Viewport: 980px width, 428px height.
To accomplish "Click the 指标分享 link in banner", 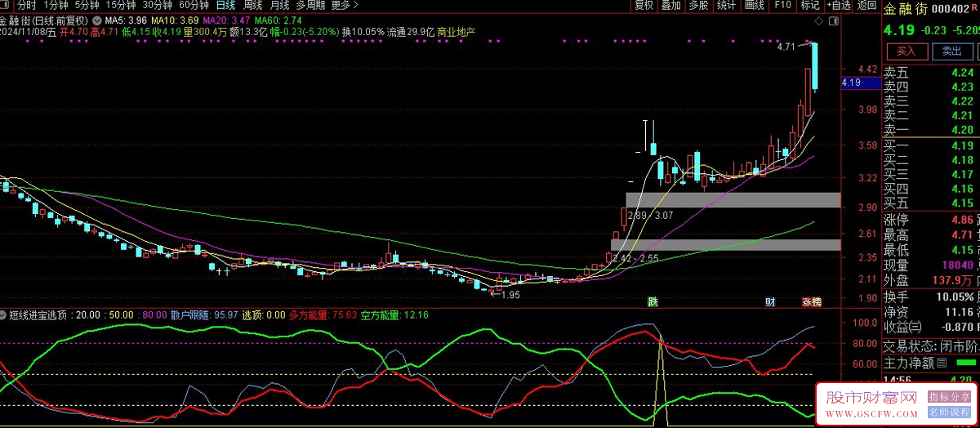I will [x=947, y=396].
